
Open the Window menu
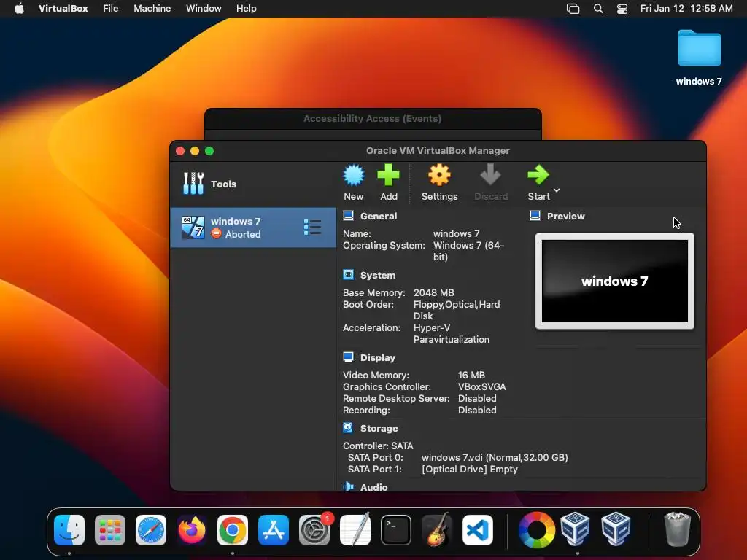coord(204,8)
